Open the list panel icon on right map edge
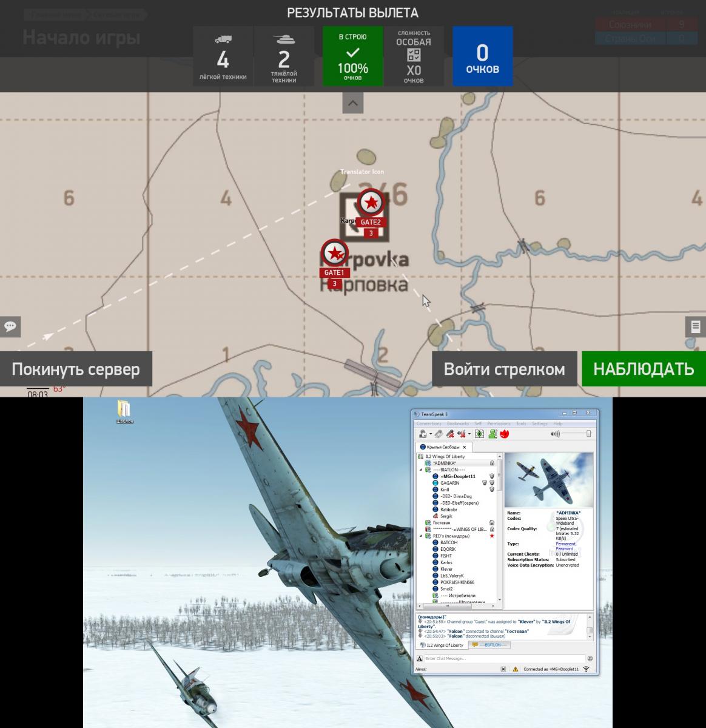Image resolution: width=706 pixels, height=728 pixels. click(696, 326)
